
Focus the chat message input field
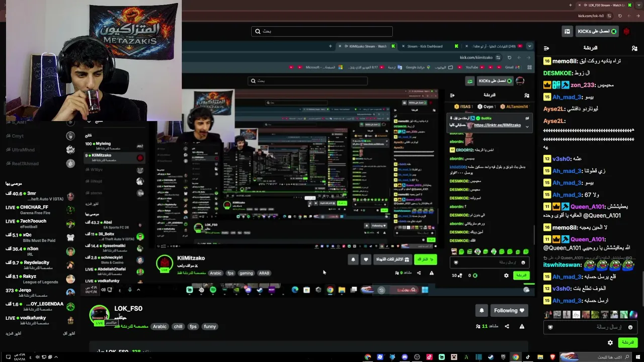pyautogui.click(x=590, y=327)
